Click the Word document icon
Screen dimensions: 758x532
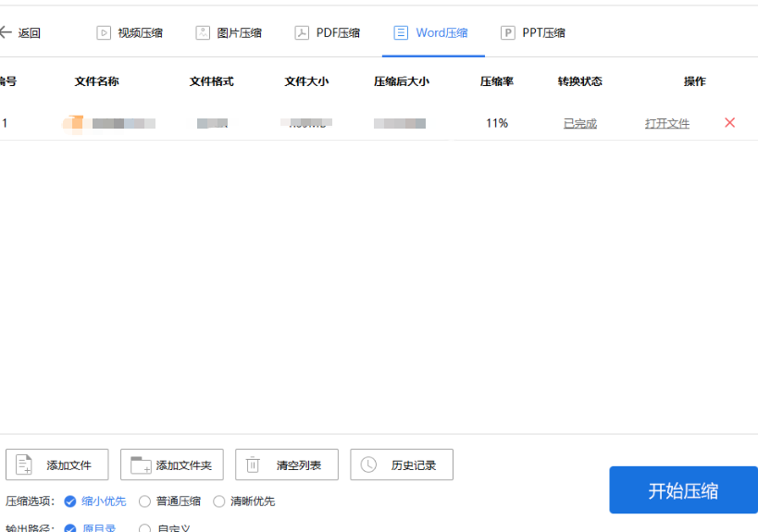401,33
